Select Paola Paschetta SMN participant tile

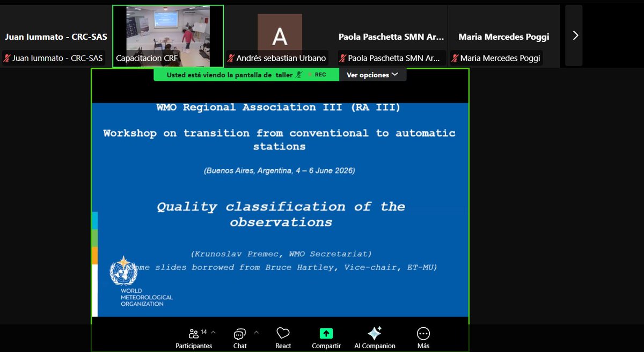click(x=391, y=37)
